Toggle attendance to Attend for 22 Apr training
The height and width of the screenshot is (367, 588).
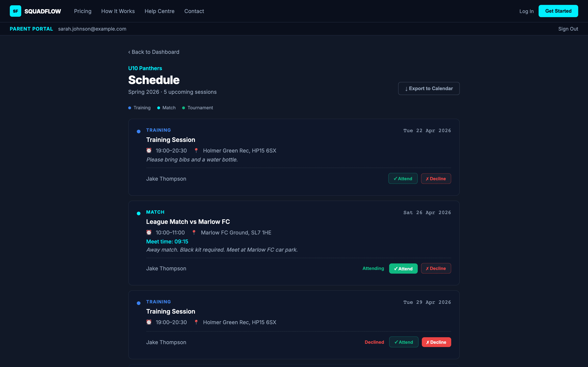(403, 178)
